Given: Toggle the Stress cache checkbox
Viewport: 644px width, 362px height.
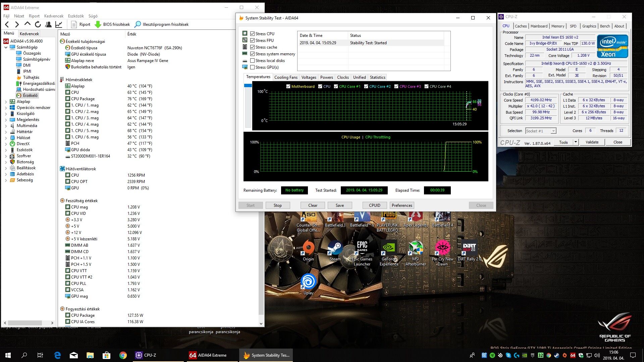Looking at the screenshot, I should pos(252,47).
